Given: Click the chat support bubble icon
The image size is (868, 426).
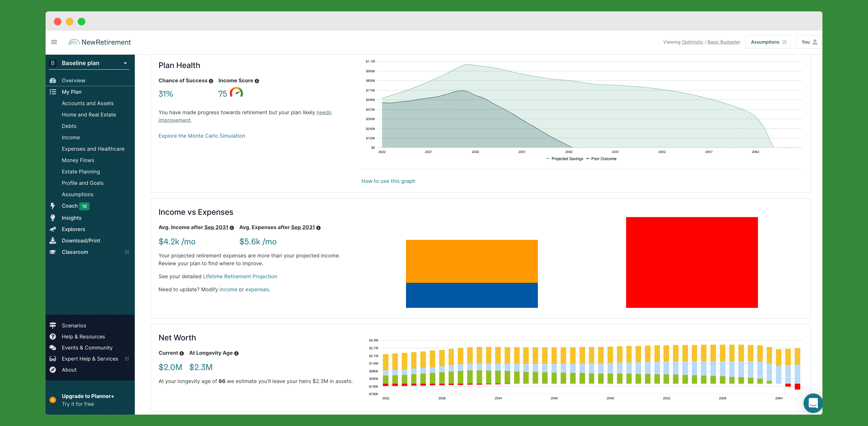Looking at the screenshot, I should pos(813,403).
